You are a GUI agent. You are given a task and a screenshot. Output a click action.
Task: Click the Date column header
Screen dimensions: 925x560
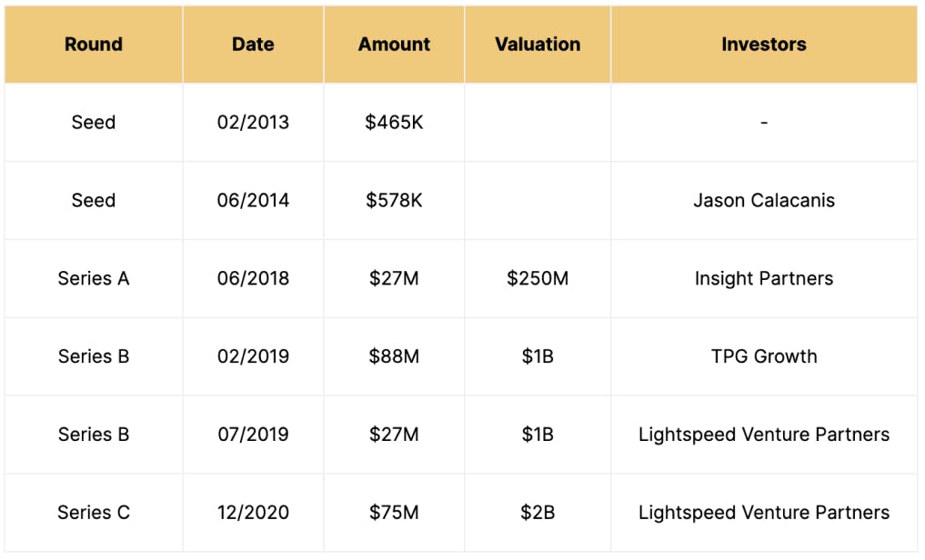click(x=253, y=44)
